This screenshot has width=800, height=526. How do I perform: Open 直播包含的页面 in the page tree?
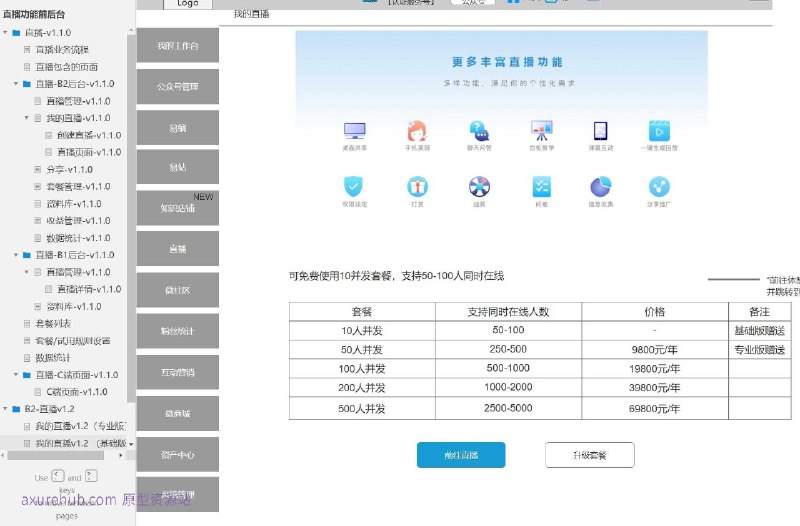click(x=67, y=67)
